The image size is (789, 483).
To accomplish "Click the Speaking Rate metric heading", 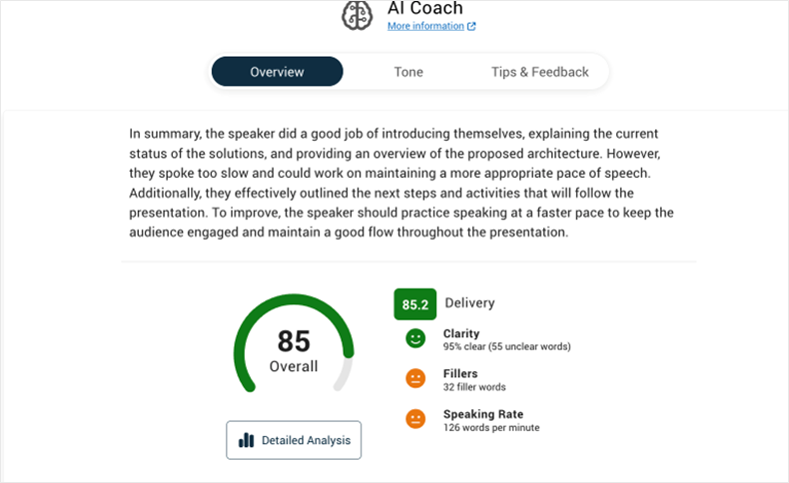I will pyautogui.click(x=483, y=414).
